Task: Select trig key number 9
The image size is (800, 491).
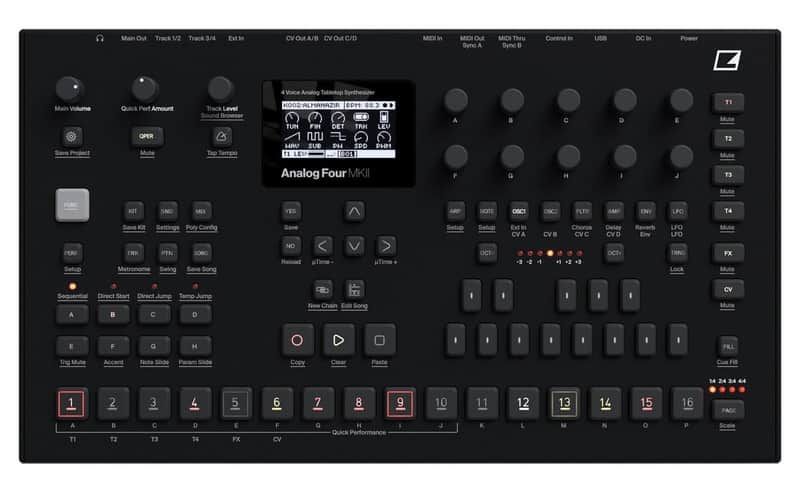Action: 400,404
